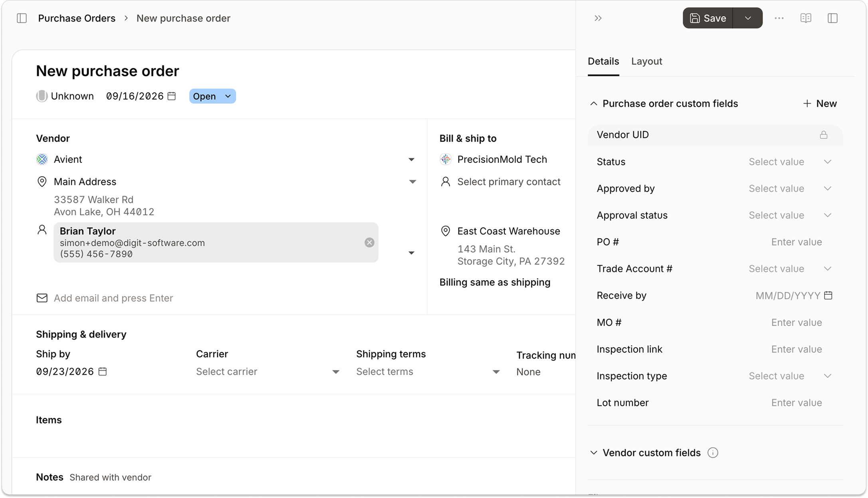
Task: Click East Coast Warehouse location pin icon
Action: click(x=446, y=231)
